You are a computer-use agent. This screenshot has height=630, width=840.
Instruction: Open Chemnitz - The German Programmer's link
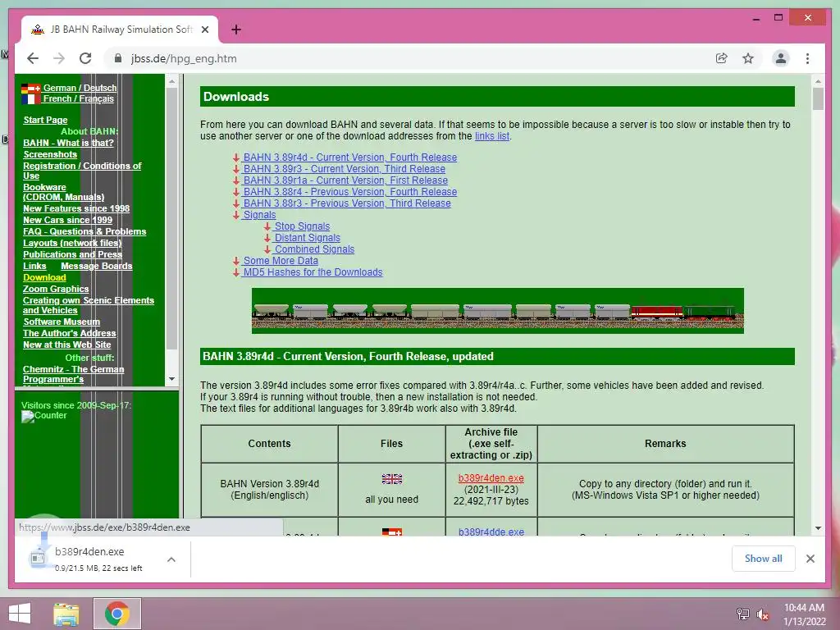click(73, 374)
